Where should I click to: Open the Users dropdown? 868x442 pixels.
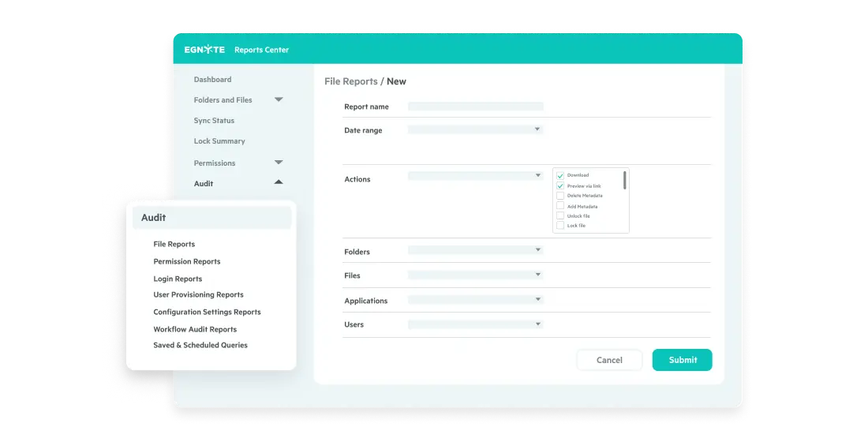pyautogui.click(x=476, y=324)
